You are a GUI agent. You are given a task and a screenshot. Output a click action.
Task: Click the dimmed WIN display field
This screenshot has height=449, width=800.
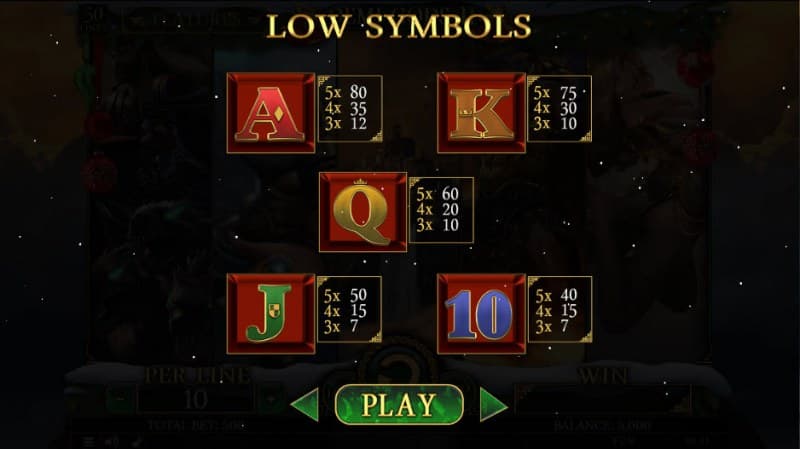pyautogui.click(x=603, y=400)
